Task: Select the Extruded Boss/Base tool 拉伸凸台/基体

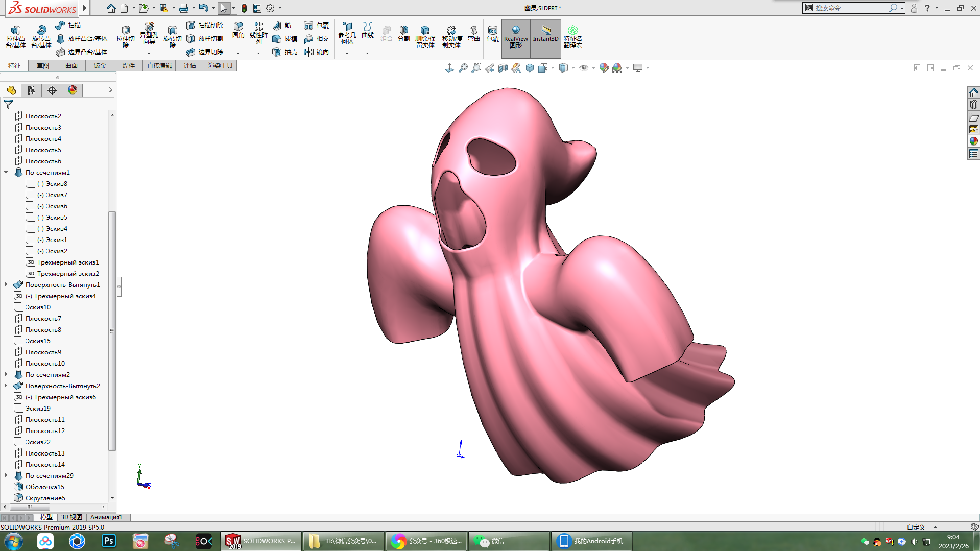Action: pyautogui.click(x=16, y=37)
